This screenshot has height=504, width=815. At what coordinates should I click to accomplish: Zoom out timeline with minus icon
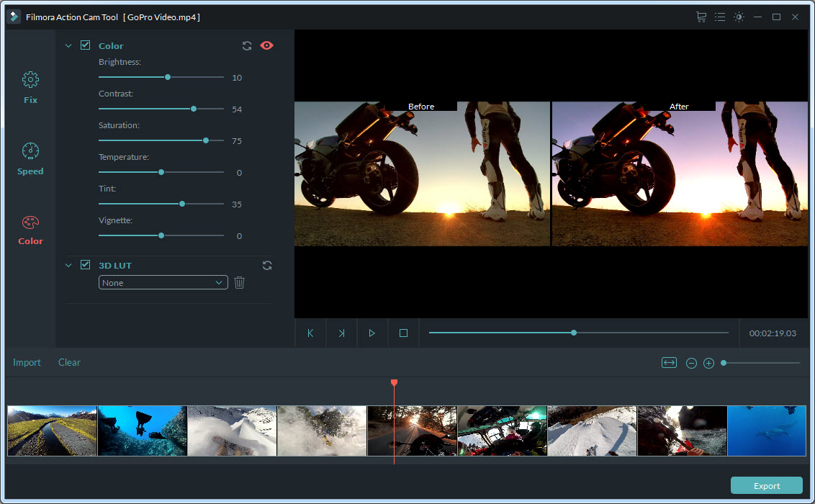691,363
